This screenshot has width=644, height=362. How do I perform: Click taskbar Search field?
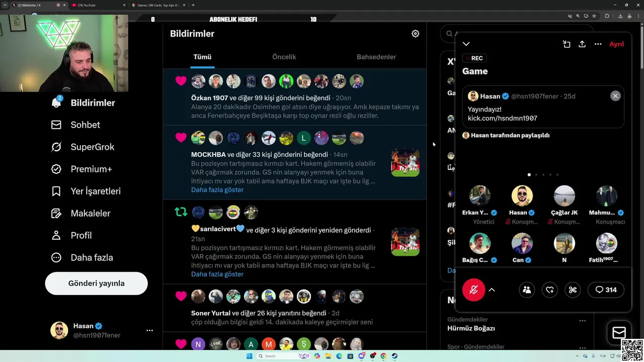point(283,356)
